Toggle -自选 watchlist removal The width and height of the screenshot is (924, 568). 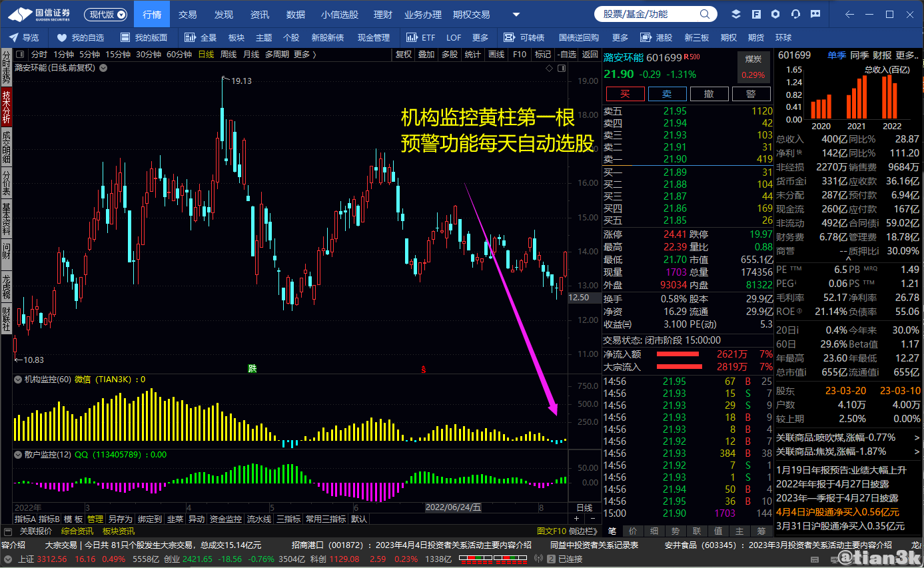566,55
